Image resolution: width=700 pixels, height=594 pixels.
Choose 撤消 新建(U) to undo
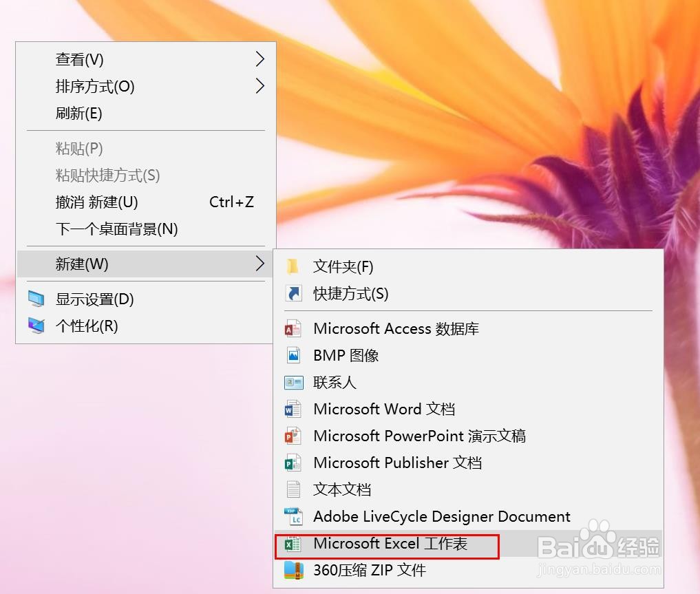coord(145,202)
